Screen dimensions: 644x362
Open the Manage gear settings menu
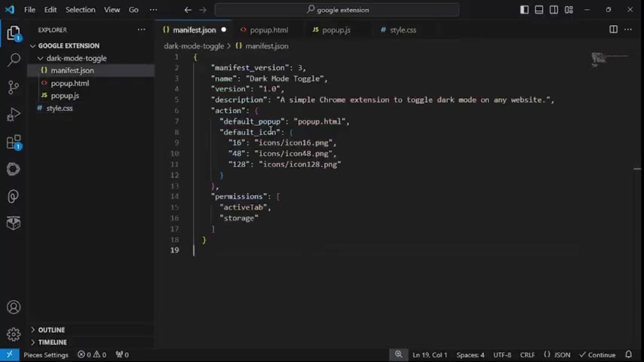point(14,334)
